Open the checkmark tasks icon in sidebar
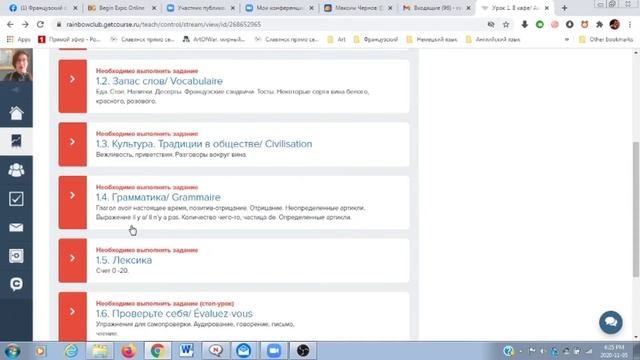This screenshot has width=640, height=360. tap(16, 199)
